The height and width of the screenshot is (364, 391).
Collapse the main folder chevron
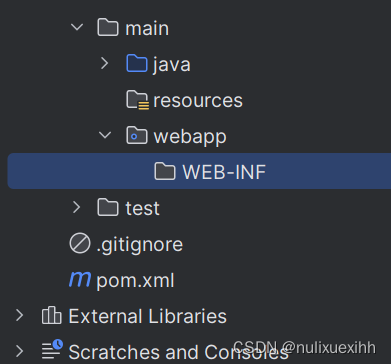(x=77, y=27)
